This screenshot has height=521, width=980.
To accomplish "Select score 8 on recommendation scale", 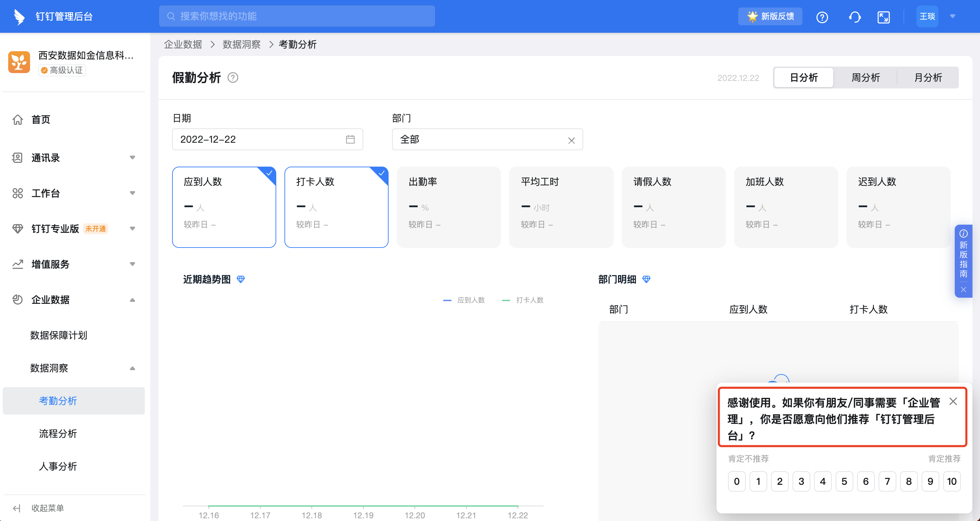I will (909, 481).
